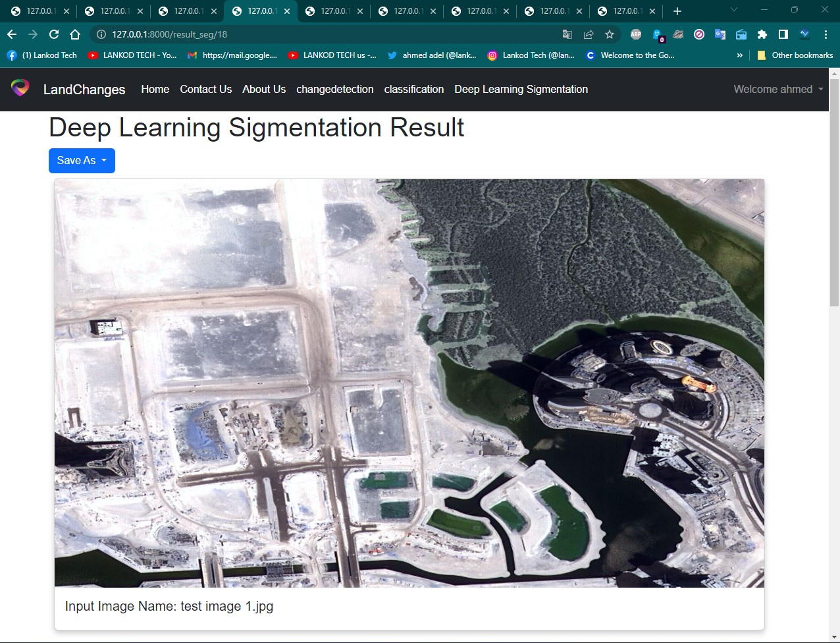Open the LANKOD TECH - Yo... YouTube bookmark

tap(132, 55)
